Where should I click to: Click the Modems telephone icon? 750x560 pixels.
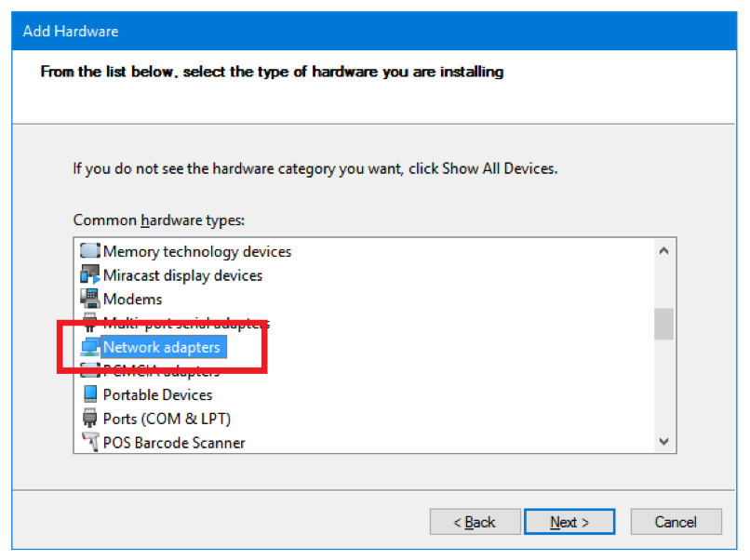[89, 300]
